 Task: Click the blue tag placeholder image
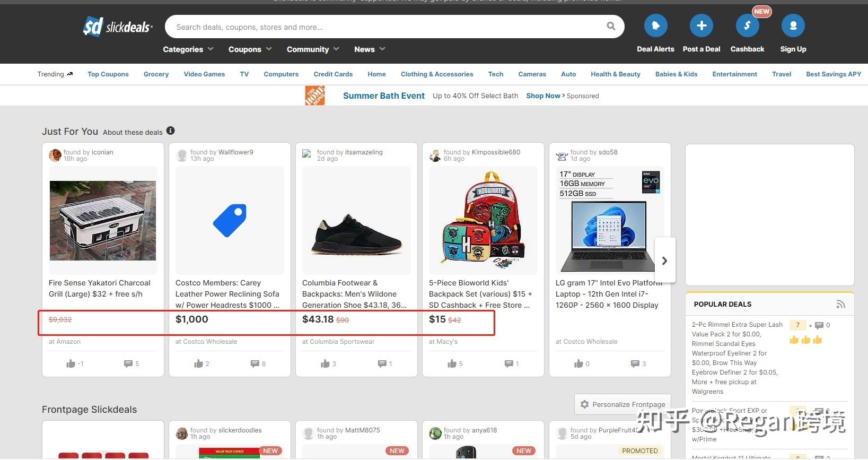point(230,220)
